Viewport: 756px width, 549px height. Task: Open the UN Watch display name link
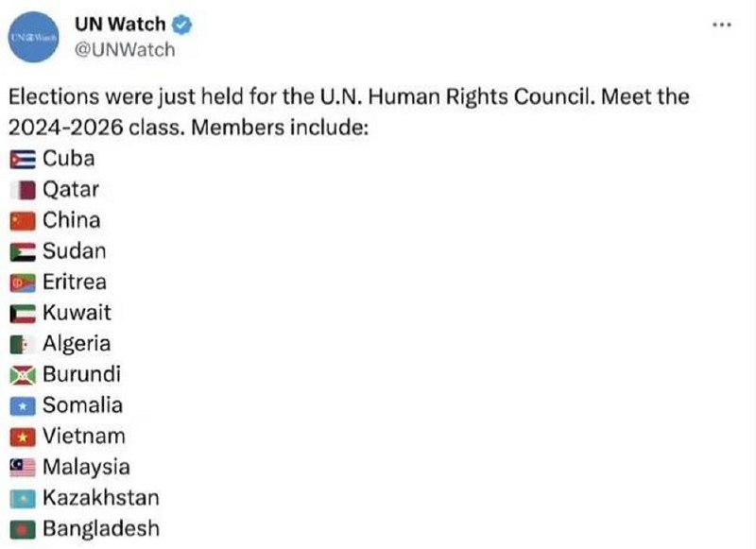tap(120, 25)
